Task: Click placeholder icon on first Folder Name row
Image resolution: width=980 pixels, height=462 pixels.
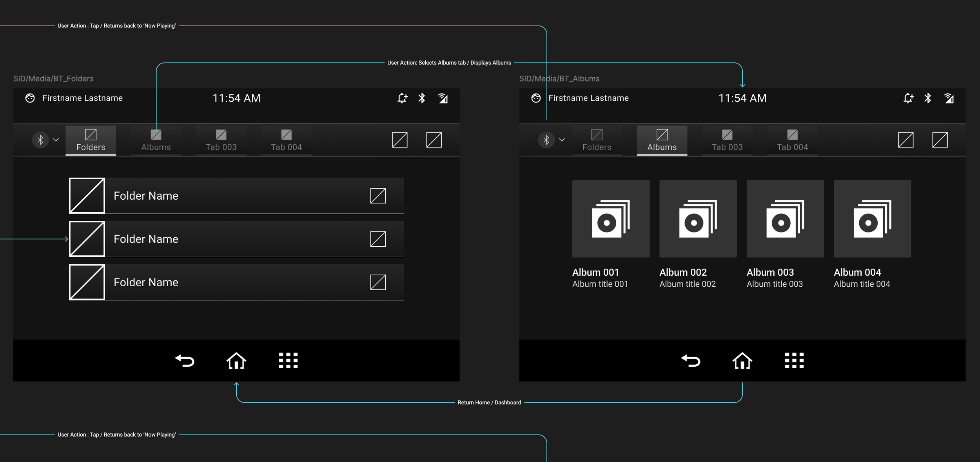Action: coord(378,196)
